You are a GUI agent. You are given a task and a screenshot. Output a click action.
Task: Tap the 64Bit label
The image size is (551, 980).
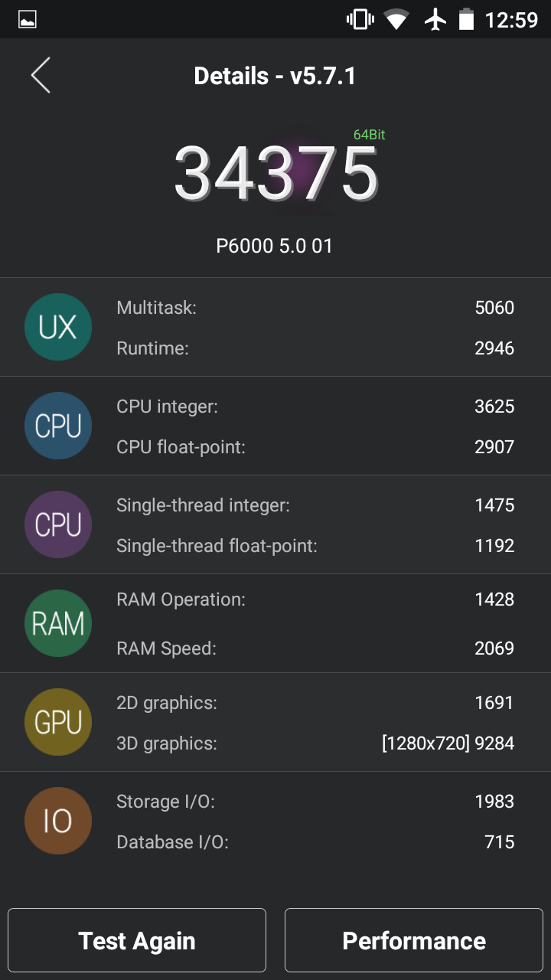pos(369,135)
